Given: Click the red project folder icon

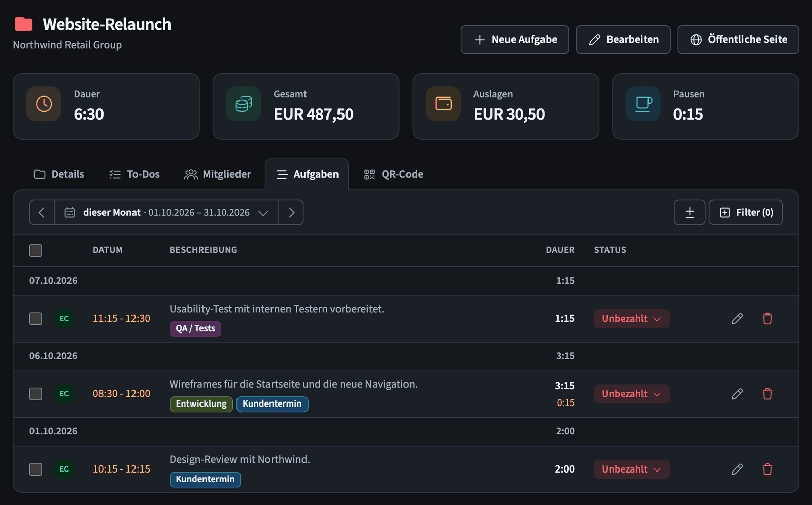Looking at the screenshot, I should pyautogui.click(x=24, y=24).
